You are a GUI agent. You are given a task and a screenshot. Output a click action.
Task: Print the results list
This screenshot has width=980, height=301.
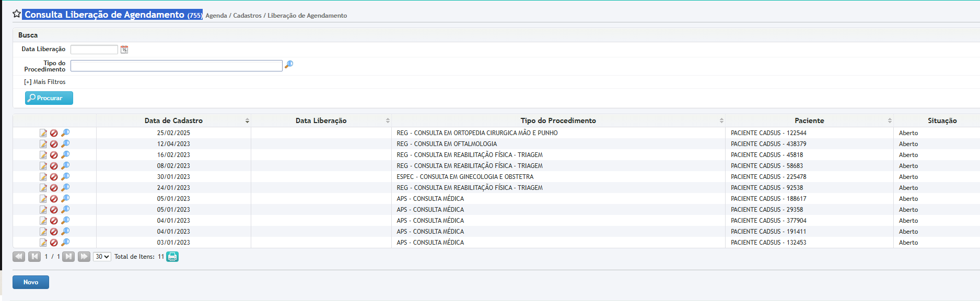[x=172, y=257]
